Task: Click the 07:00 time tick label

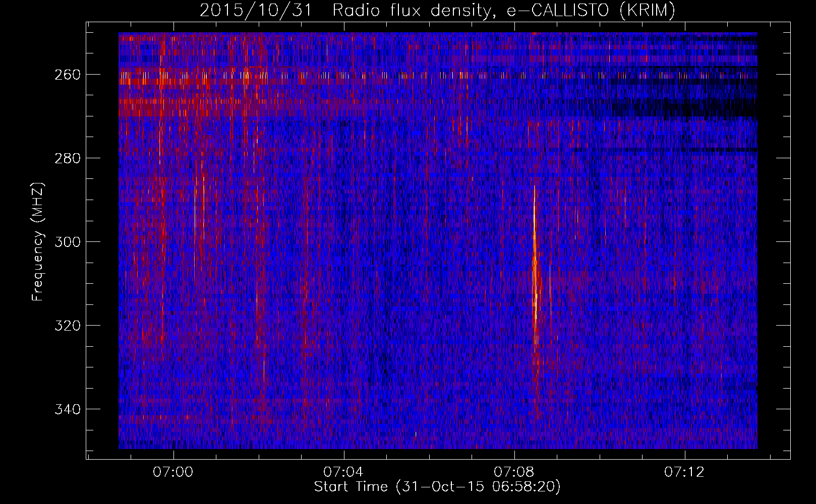Action: (x=173, y=472)
